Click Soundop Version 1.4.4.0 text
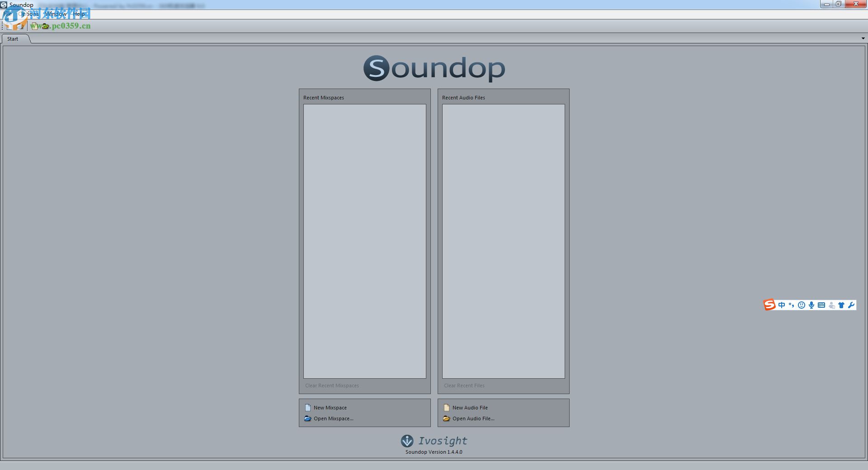This screenshot has width=868, height=470. [x=434, y=452]
